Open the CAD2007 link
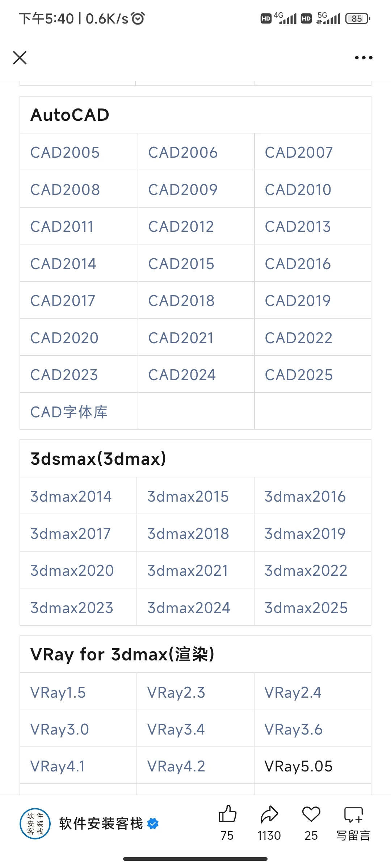The height and width of the screenshot is (868, 391). pyautogui.click(x=299, y=152)
